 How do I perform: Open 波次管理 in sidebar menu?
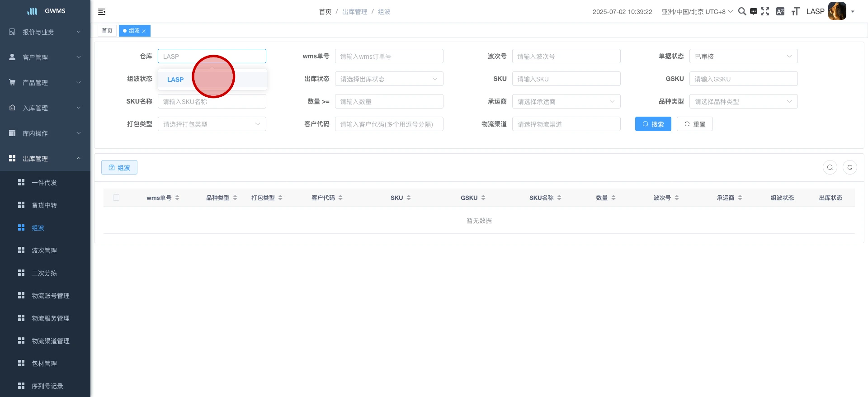point(44,250)
